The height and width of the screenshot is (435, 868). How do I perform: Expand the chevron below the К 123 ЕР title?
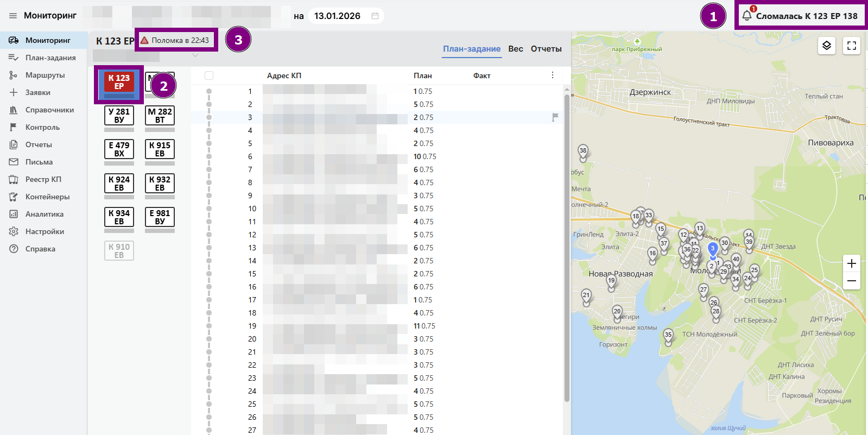[x=195, y=55]
